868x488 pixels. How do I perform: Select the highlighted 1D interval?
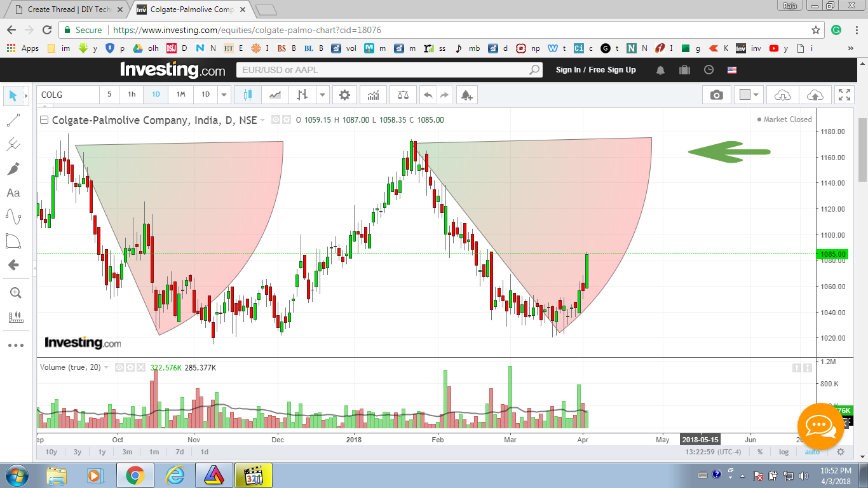(x=156, y=95)
